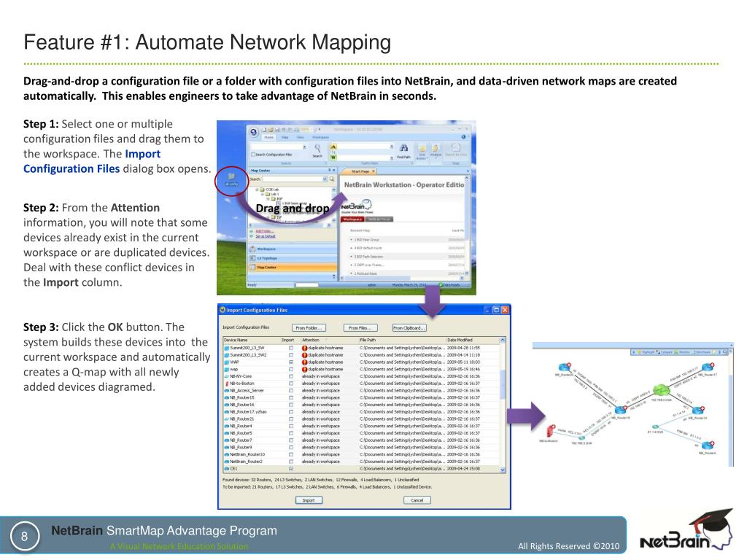The image size is (747, 560).
Task: Click the Live Access icon in the ribbon
Action: [422, 149]
